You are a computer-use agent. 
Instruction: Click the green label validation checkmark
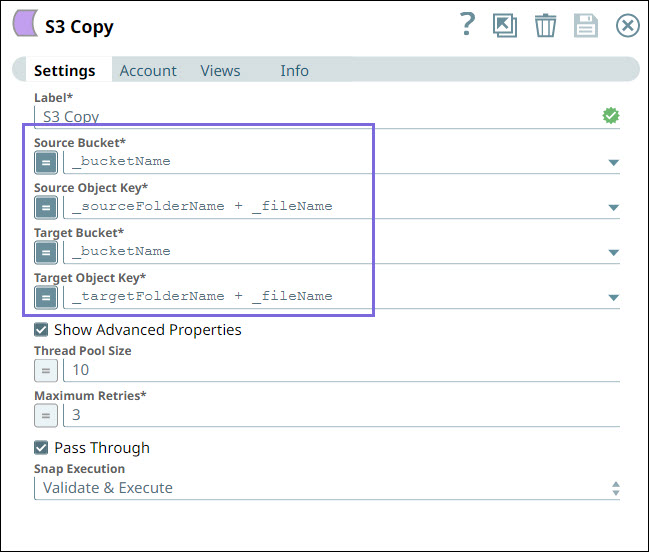tap(611, 116)
